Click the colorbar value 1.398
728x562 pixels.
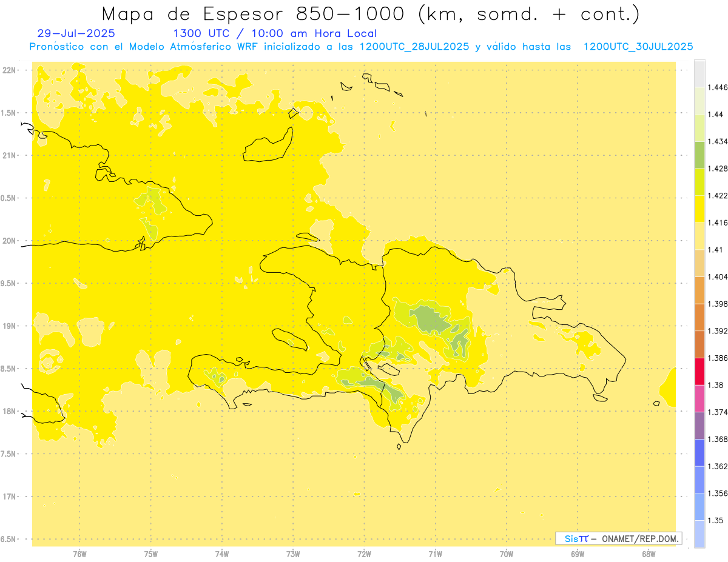tap(718, 304)
